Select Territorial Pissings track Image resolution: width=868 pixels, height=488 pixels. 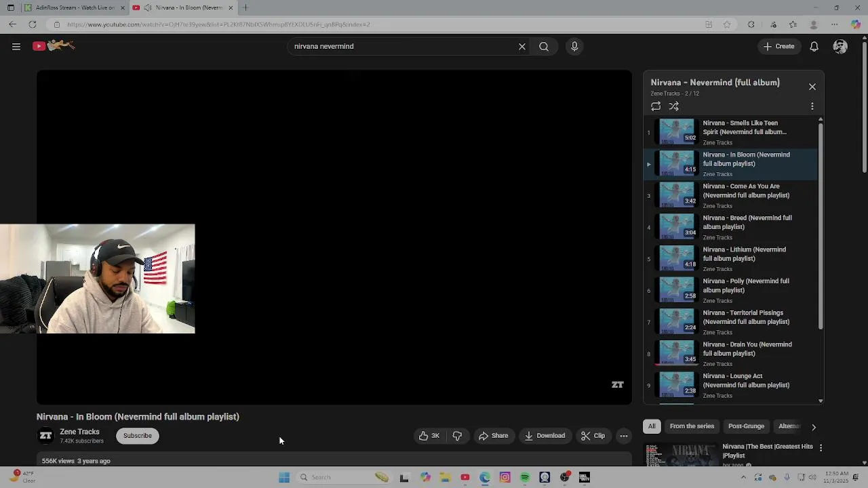pos(730,322)
